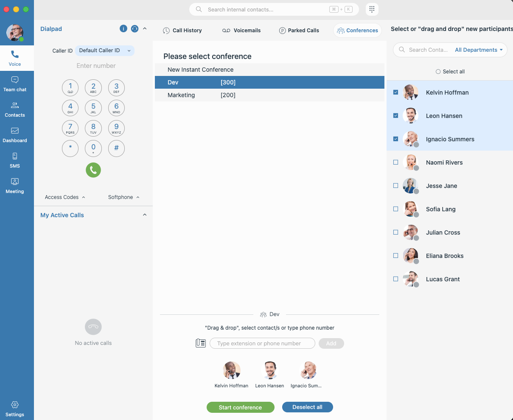Collapse the My Active Calls section
This screenshot has width=513, height=420.
click(x=145, y=215)
